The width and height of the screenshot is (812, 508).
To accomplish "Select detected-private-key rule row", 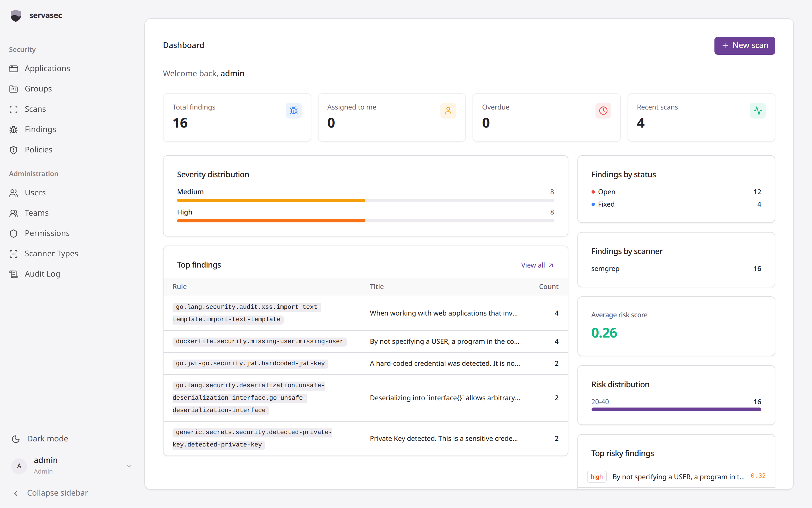I will coord(365,439).
